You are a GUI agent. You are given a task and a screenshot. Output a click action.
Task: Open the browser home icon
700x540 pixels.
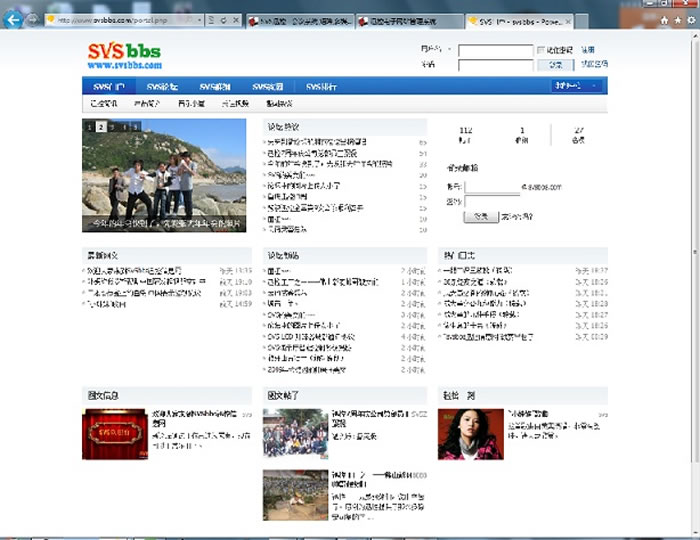(x=666, y=20)
